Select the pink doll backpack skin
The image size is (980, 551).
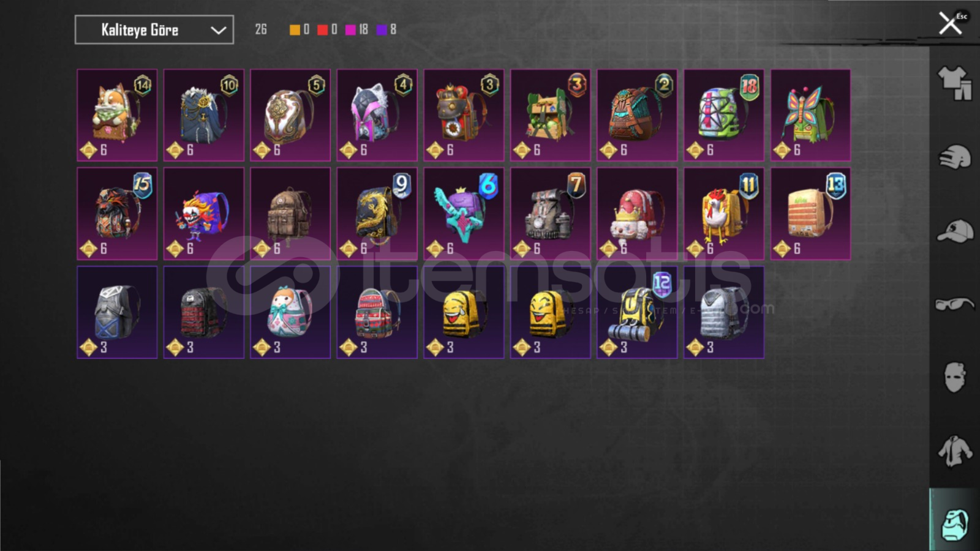click(290, 312)
